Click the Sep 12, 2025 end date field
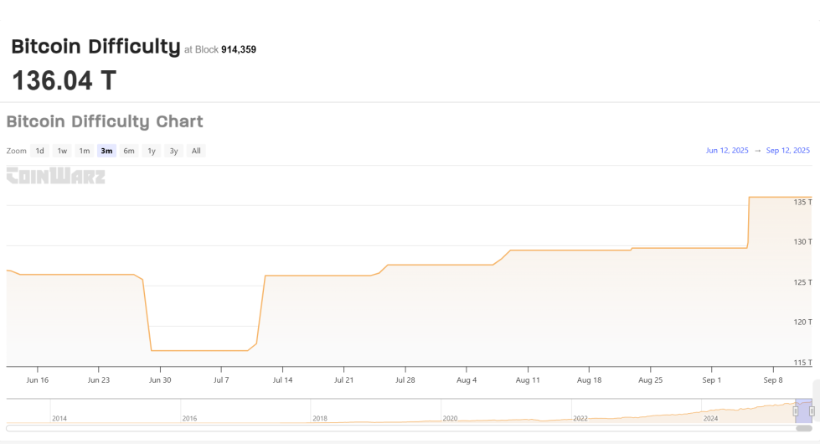Image resolution: width=839 pixels, height=447 pixels. pyautogui.click(x=788, y=151)
